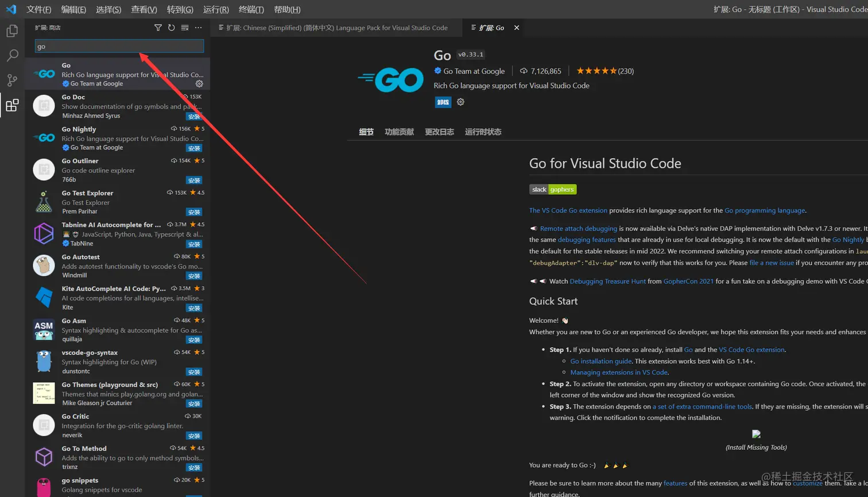Open The VS Code Go extension link
The width and height of the screenshot is (868, 497).
tap(568, 210)
